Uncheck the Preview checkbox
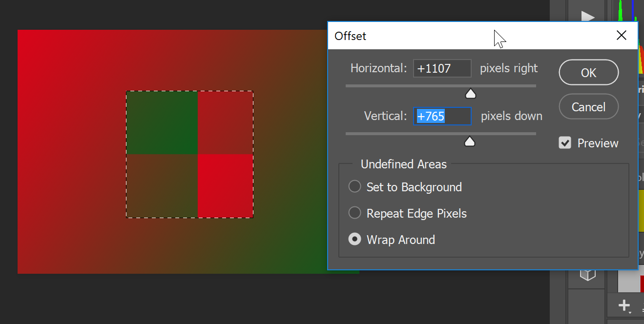The width and height of the screenshot is (644, 324). coord(565,143)
